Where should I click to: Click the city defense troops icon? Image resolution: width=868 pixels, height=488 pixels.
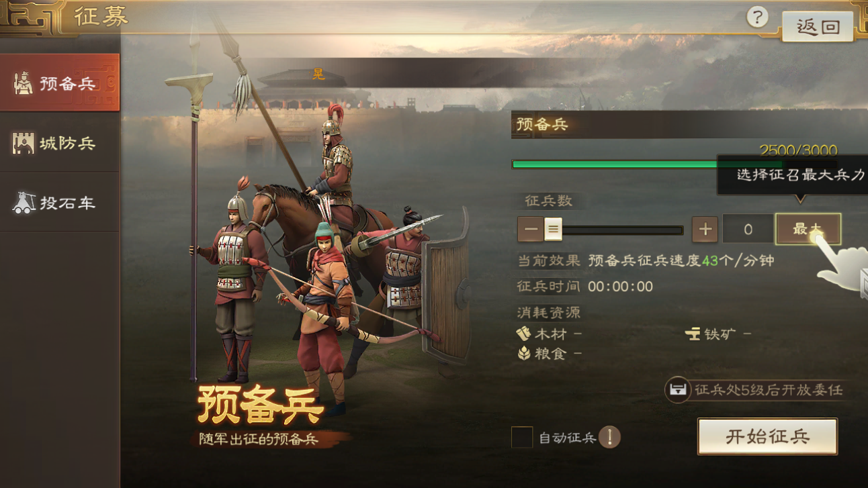click(23, 143)
